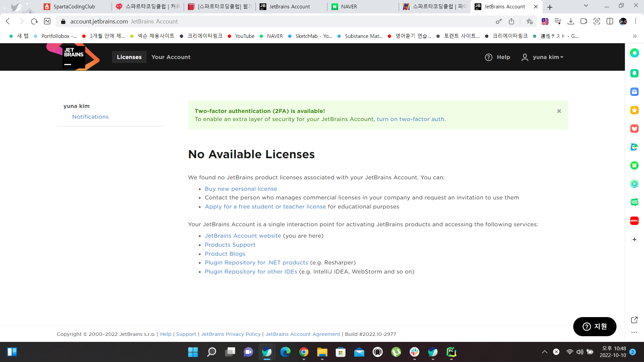This screenshot has width=644, height=362.
Task: Open the browser profile avatar
Action: pyautogui.click(x=623, y=21)
